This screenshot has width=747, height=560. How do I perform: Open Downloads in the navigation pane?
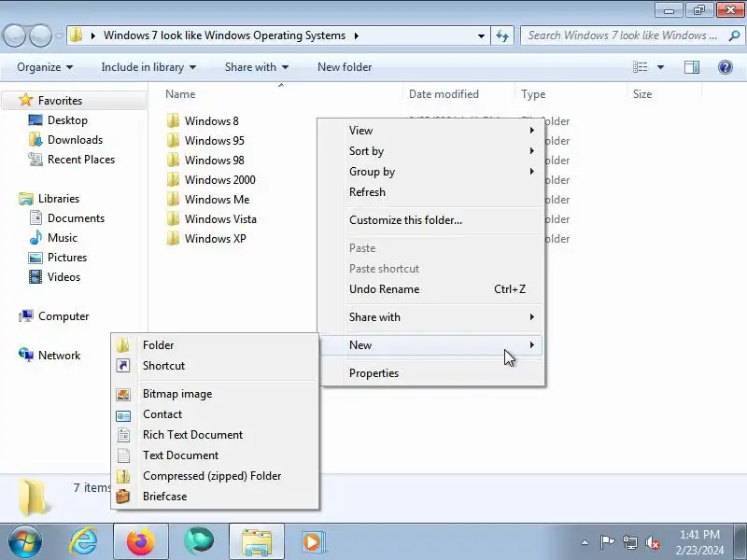click(x=75, y=139)
